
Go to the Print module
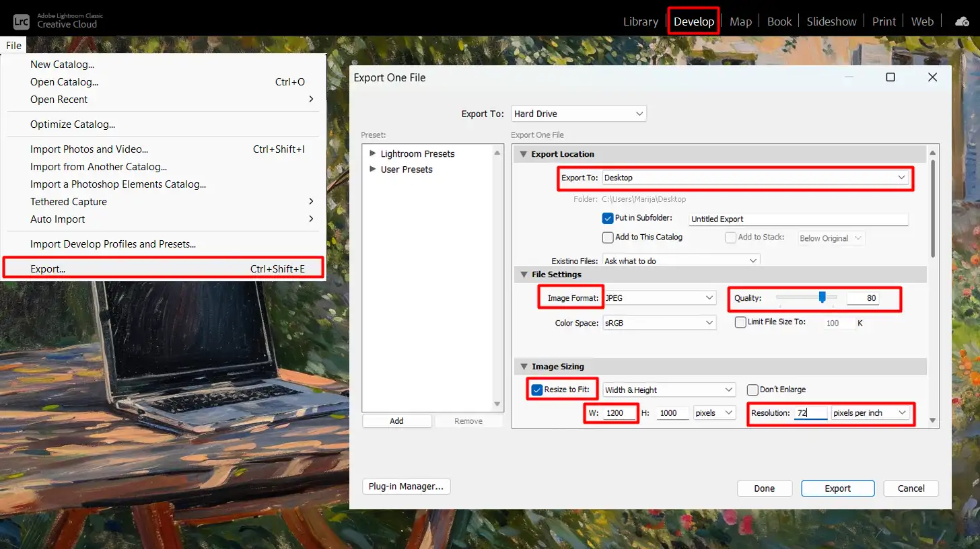[x=884, y=22]
